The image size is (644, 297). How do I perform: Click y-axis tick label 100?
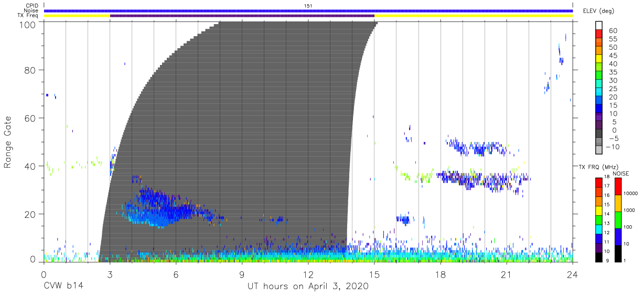coord(27,24)
